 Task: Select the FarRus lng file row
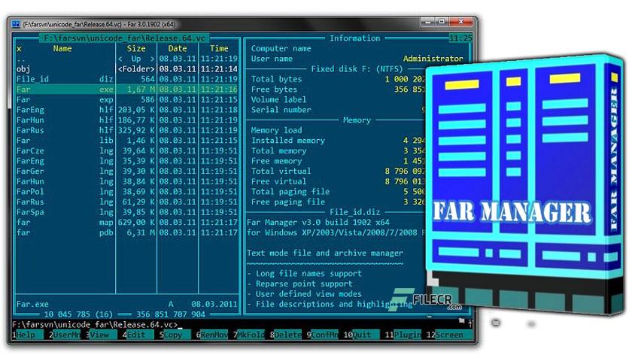point(126,202)
